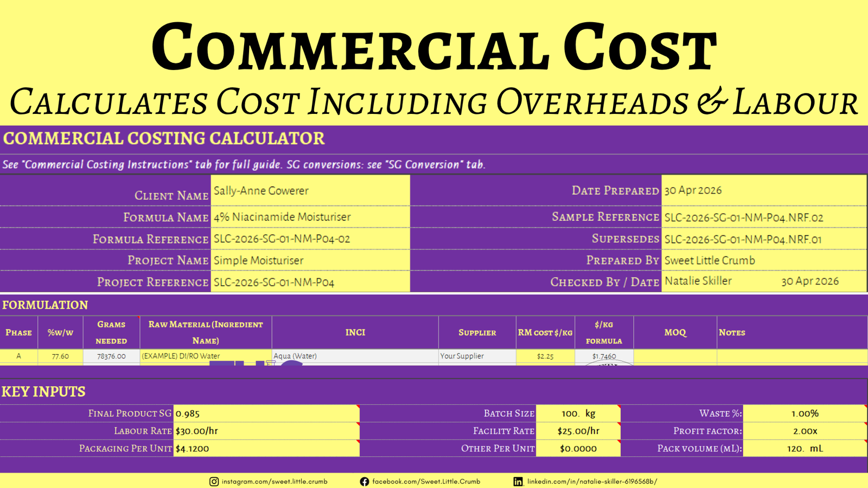Viewport: 868px width, 488px height.
Task: Click the Phase column header
Action: (19, 332)
